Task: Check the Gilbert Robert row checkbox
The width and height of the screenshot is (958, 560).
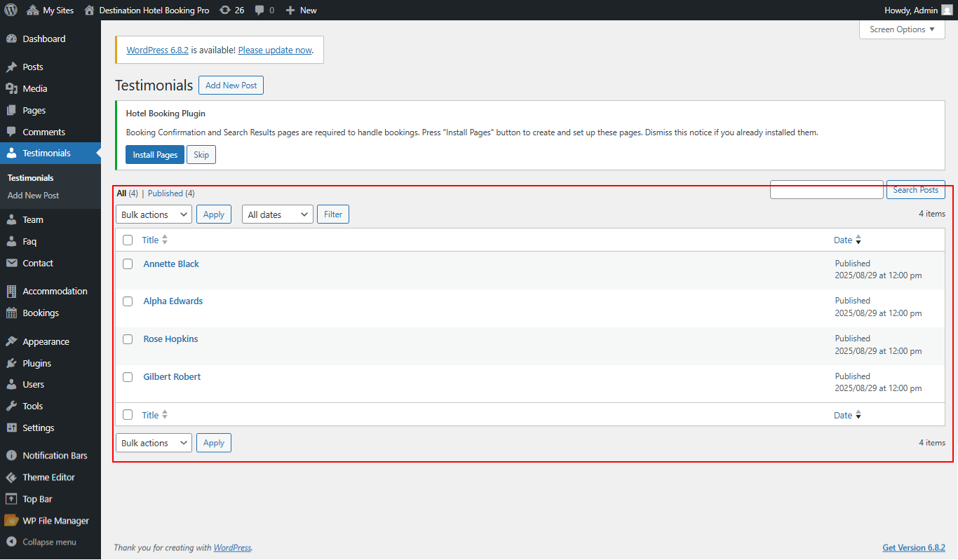Action: point(128,377)
